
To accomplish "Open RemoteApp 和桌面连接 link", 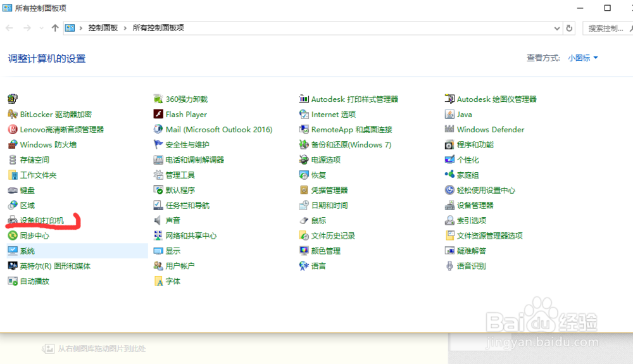I will [351, 130].
